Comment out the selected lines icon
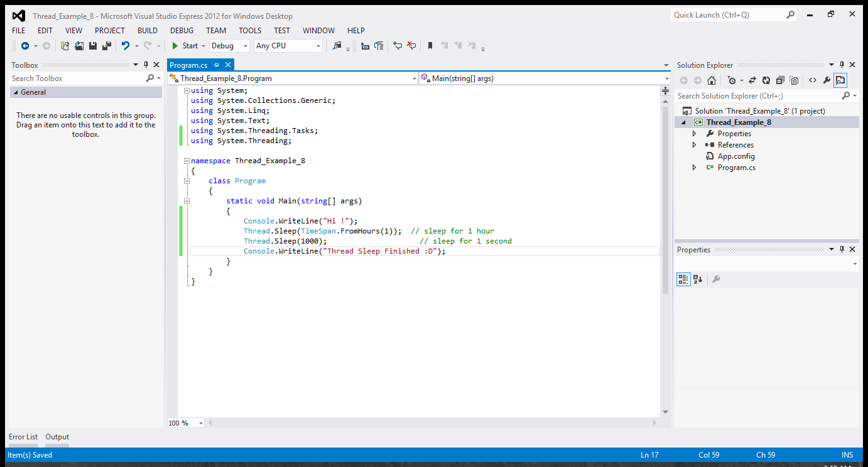Viewport: 868px width, 467px height. click(398, 46)
